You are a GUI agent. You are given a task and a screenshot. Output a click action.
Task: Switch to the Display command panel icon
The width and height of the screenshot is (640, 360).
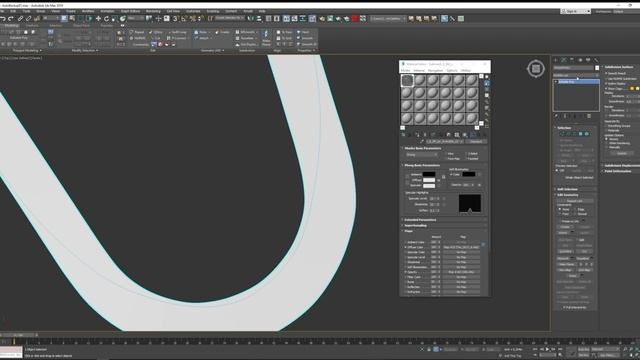click(588, 60)
